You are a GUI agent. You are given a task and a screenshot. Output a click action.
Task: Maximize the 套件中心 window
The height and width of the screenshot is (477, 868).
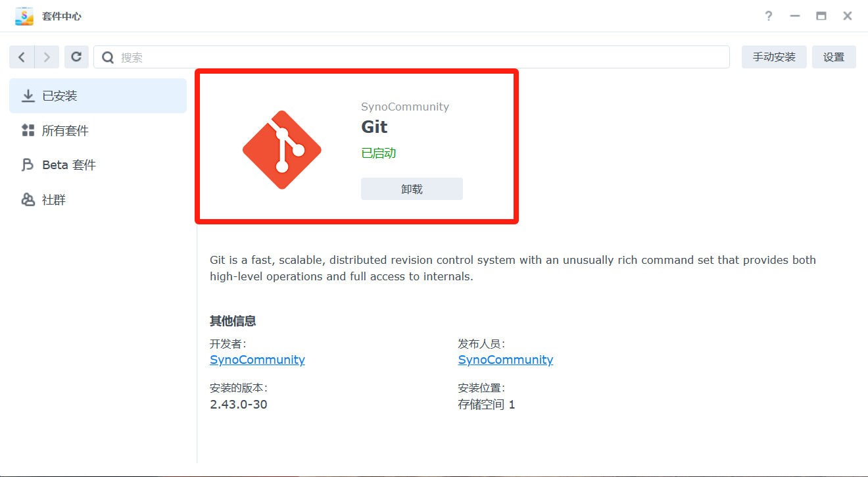(821, 16)
